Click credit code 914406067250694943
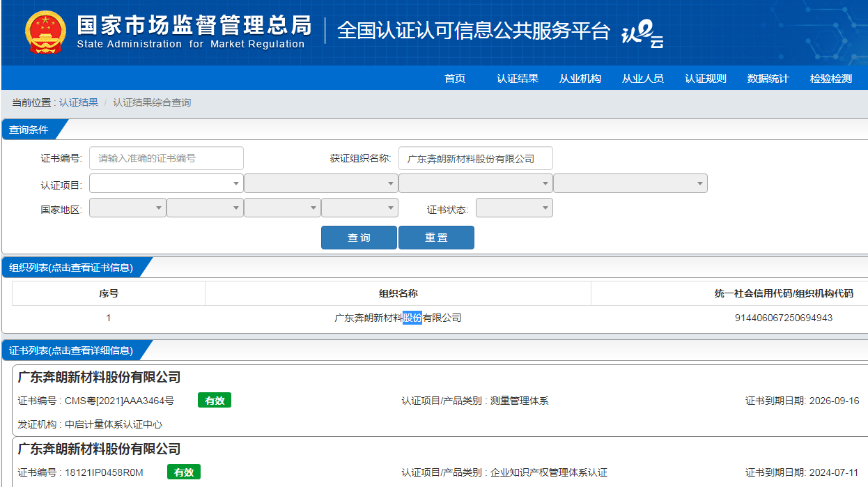 pos(784,318)
